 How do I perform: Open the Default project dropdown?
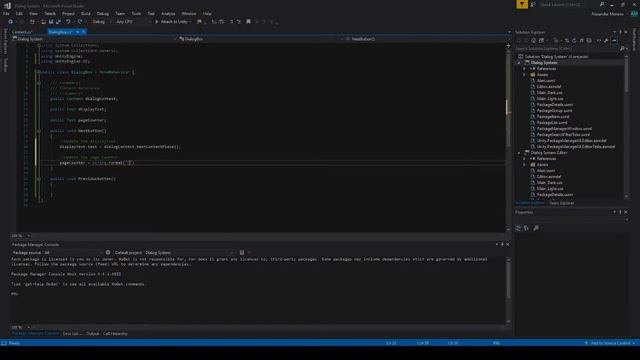coord(189,253)
